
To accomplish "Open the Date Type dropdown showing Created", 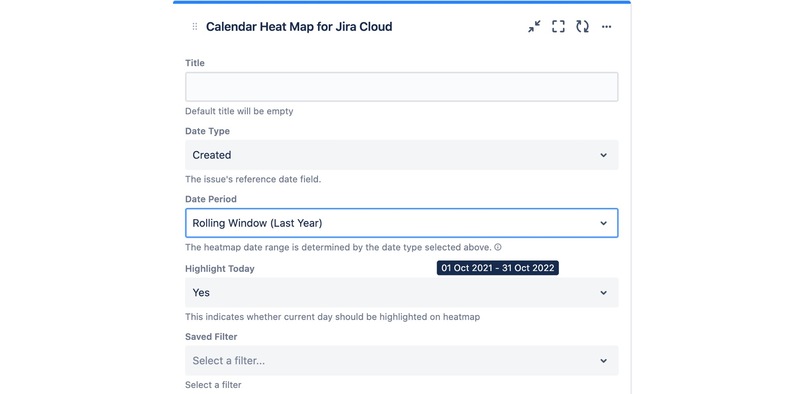I will 401,155.
